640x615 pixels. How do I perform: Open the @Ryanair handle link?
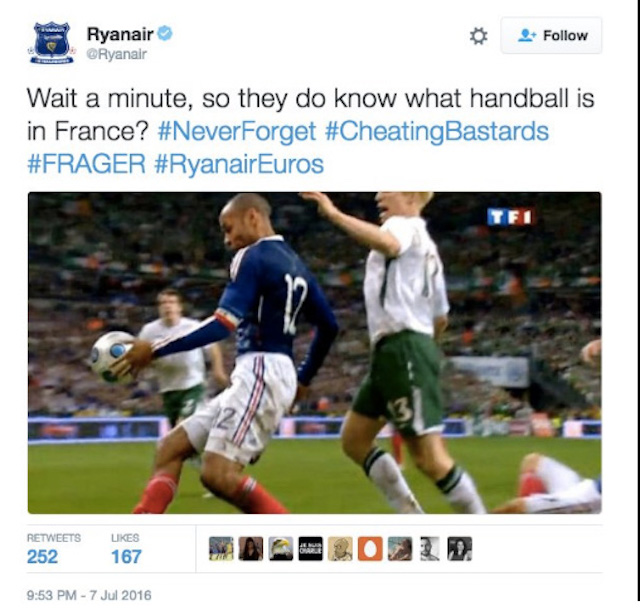tap(116, 54)
